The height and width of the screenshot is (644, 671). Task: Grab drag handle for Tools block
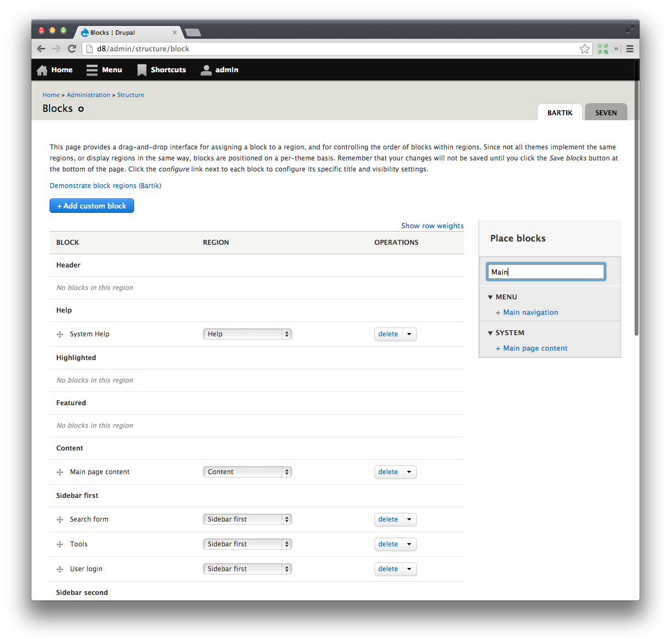60,544
